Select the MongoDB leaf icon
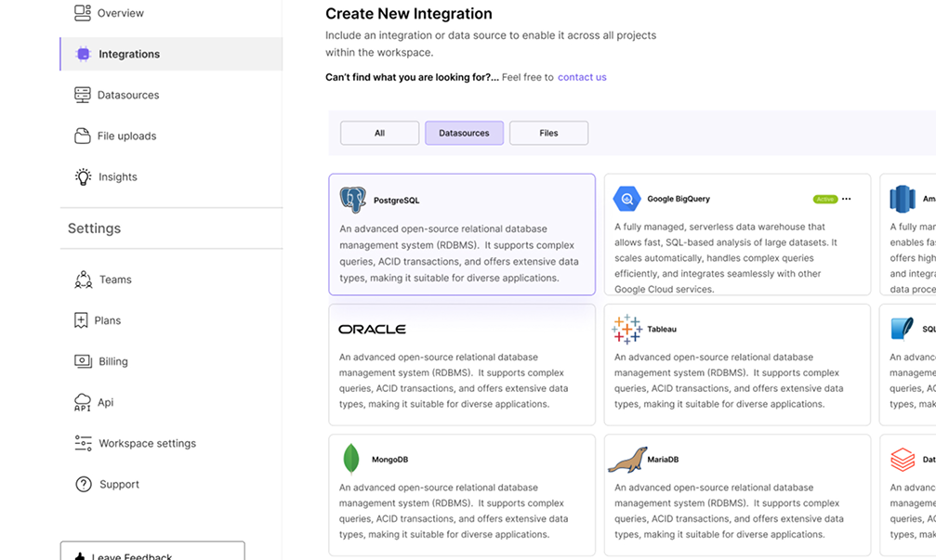 [x=351, y=458]
